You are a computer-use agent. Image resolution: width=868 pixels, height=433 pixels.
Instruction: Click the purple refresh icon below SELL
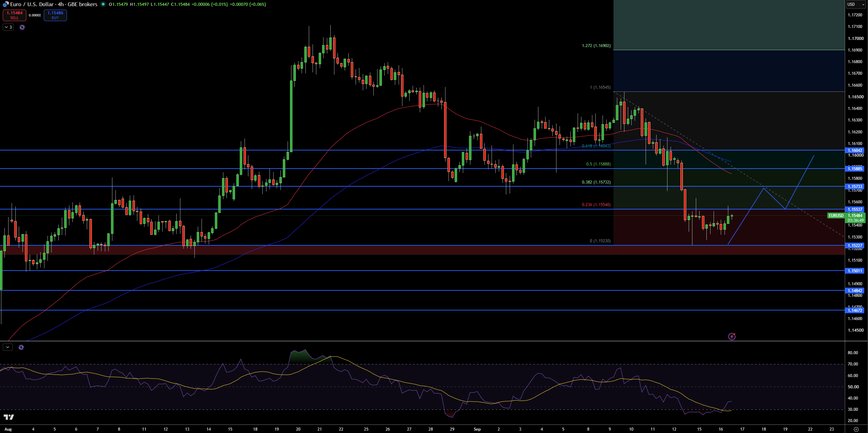click(x=22, y=27)
